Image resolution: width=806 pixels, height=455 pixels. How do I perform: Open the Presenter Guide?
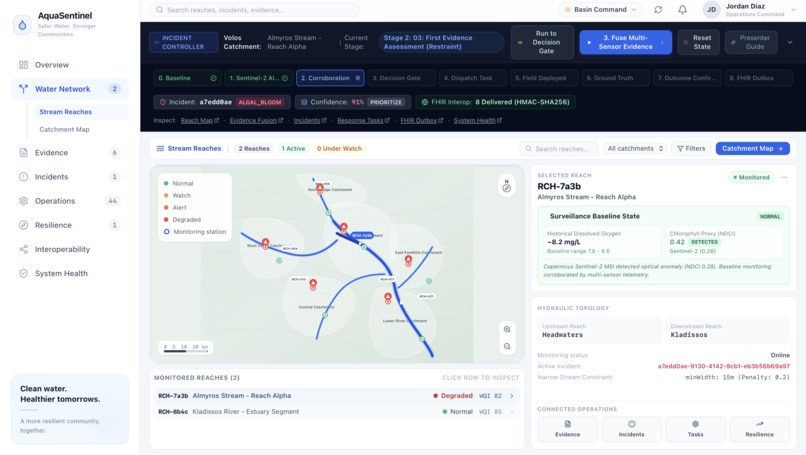(x=751, y=42)
